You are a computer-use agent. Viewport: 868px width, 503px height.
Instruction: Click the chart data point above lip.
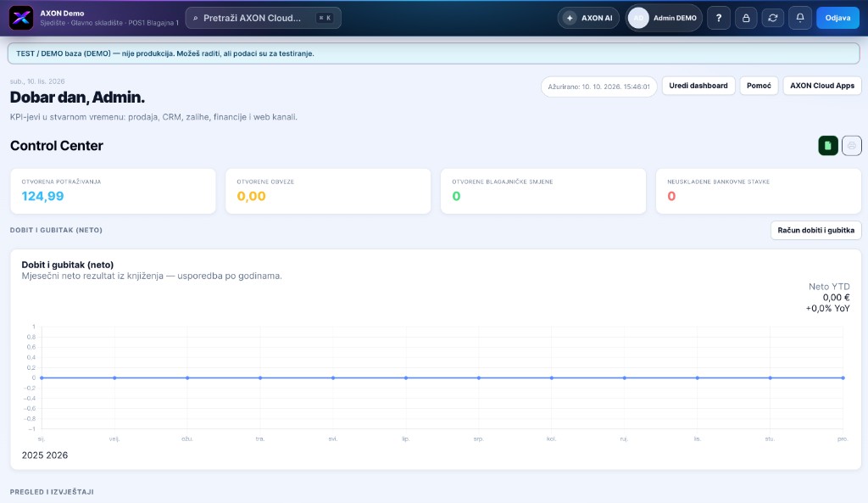(406, 377)
